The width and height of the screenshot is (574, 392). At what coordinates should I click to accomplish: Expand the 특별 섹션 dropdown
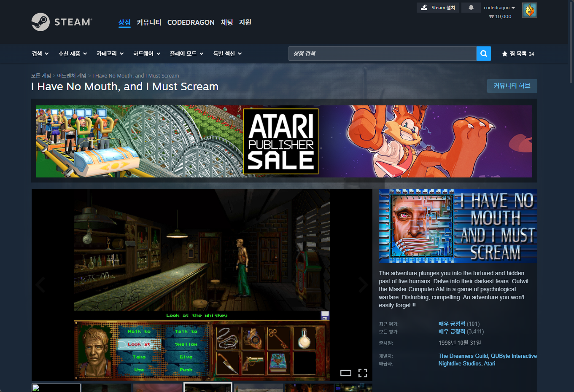[x=227, y=54]
